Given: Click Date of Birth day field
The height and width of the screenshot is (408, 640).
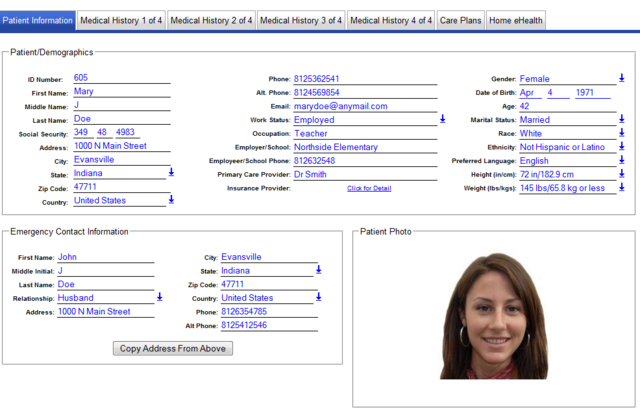Looking at the screenshot, I should pos(558,93).
